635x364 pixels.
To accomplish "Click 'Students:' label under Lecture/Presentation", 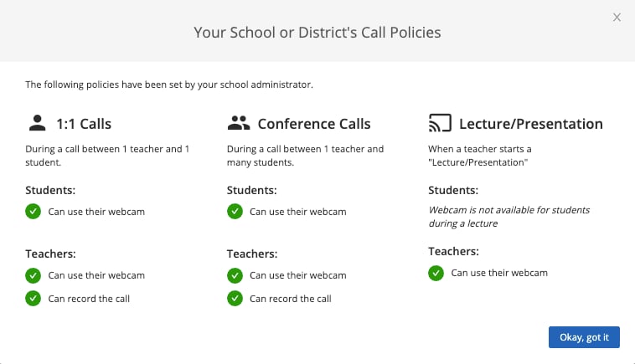I will (x=453, y=190).
